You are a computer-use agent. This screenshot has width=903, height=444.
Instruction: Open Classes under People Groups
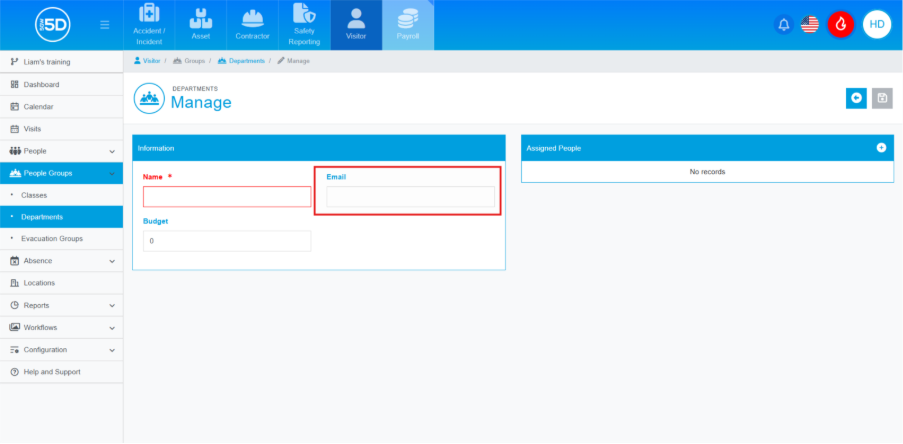61,195
